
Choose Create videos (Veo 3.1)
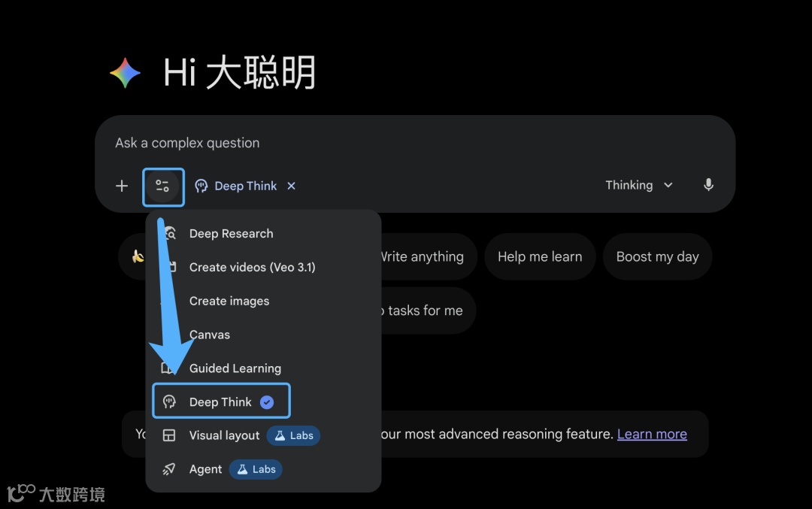tap(263, 267)
